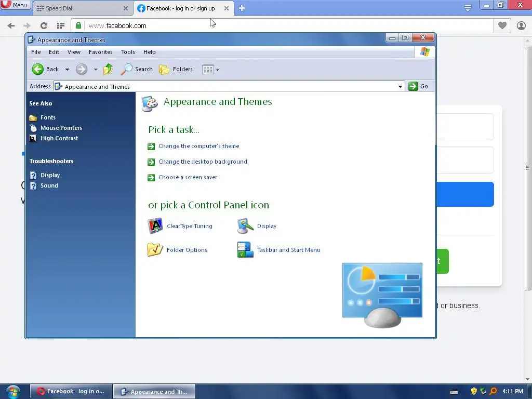The width and height of the screenshot is (532, 399).
Task: Open the Display troubleshooter
Action: (x=50, y=176)
